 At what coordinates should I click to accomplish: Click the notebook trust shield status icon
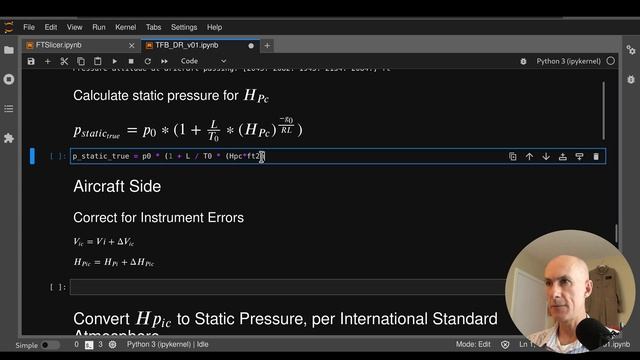pos(505,344)
